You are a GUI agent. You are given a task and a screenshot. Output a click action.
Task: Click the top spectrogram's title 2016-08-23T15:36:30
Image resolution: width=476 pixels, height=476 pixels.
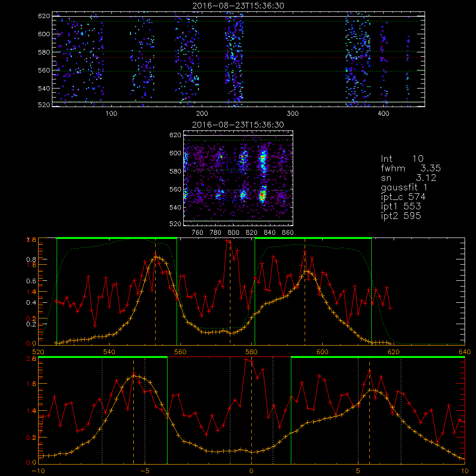pyautogui.click(x=238, y=6)
